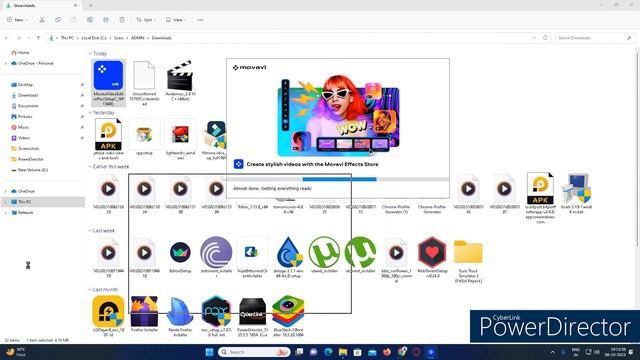Open the View dropdown
This screenshot has width=640, height=360.
pos(176,20)
